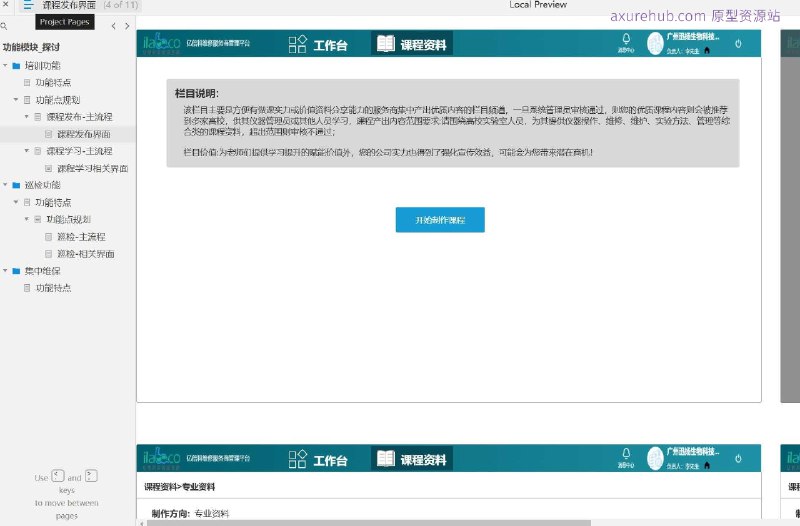The width and height of the screenshot is (800, 526).
Task: Click the 巡检功能 folder icon
Action: [x=16, y=185]
